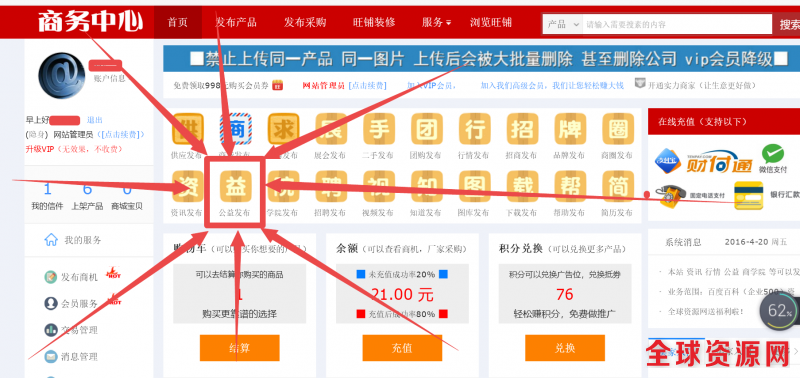Expand the 服务 menu in navigation bar

pyautogui.click(x=436, y=22)
